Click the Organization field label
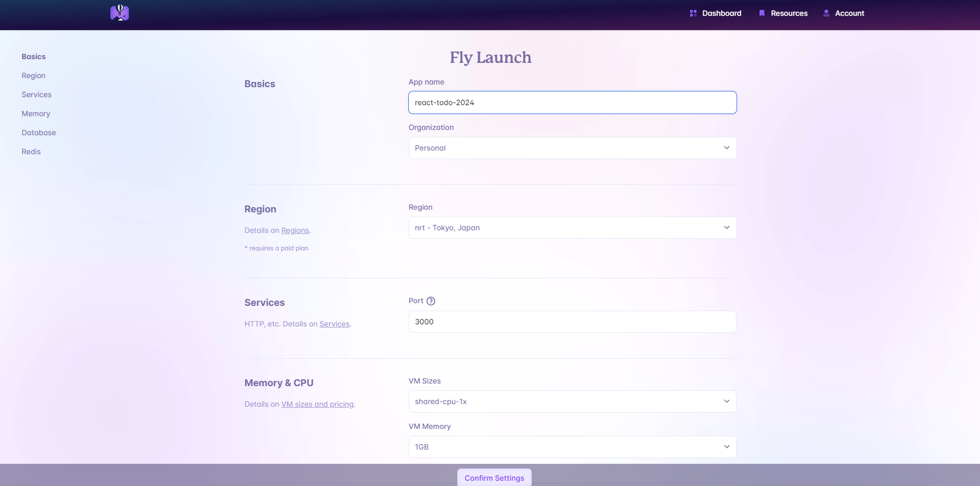The image size is (980, 486). click(x=431, y=127)
